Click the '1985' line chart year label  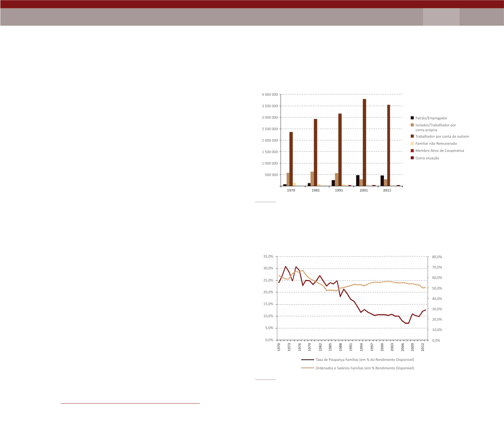pos(330,347)
